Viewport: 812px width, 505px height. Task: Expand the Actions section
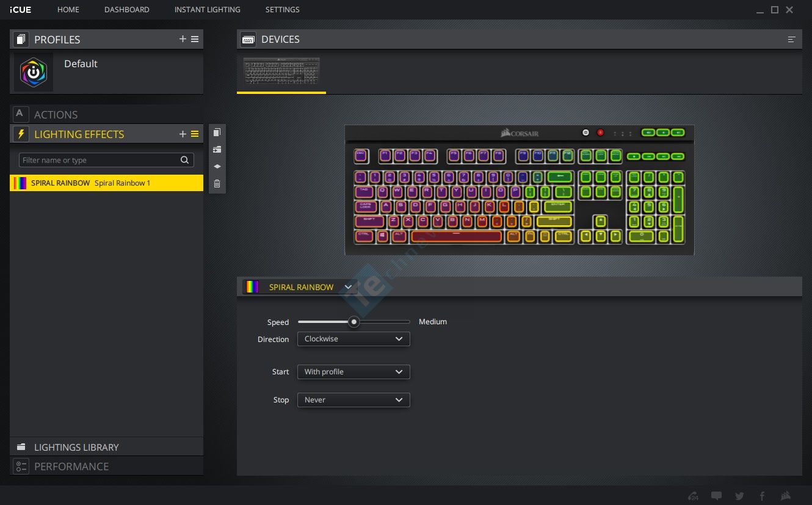pos(106,114)
